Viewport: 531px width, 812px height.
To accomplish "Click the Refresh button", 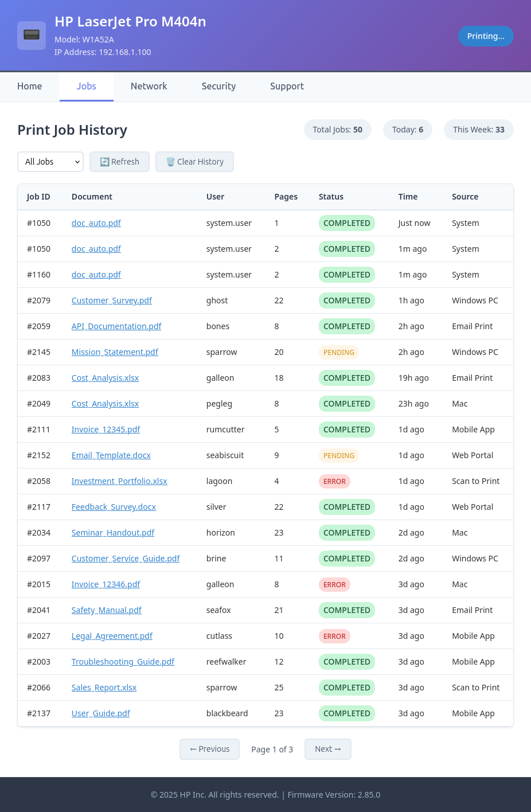I will tap(119, 162).
